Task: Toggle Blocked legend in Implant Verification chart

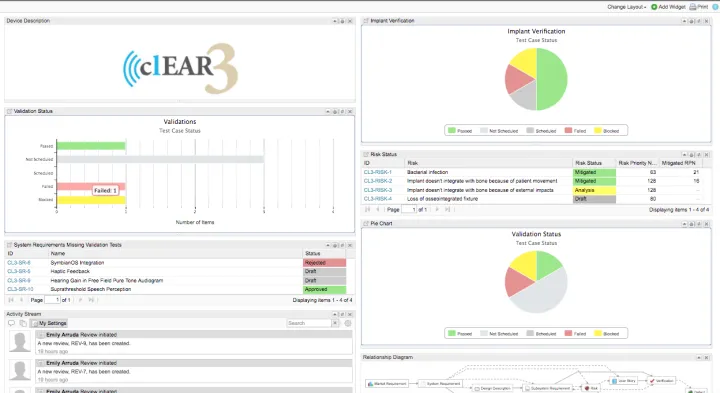Action: tap(607, 131)
